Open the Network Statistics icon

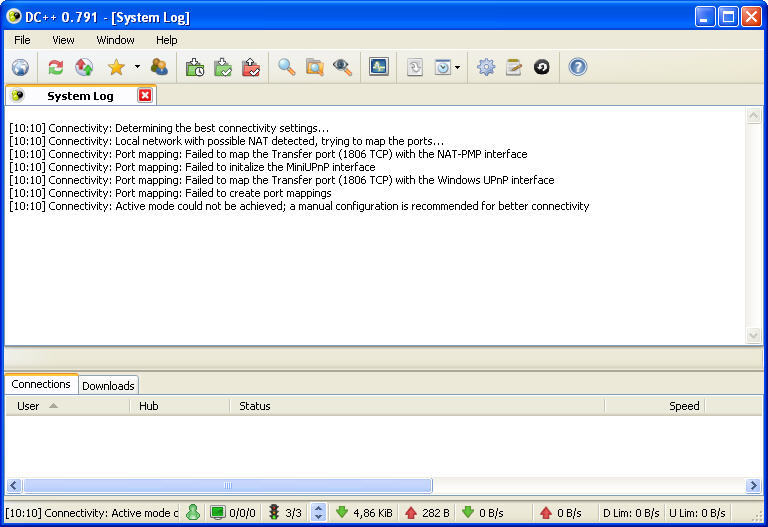coord(379,67)
